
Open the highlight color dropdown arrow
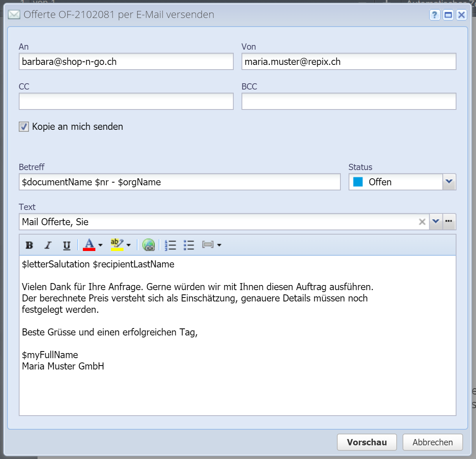[129, 245]
